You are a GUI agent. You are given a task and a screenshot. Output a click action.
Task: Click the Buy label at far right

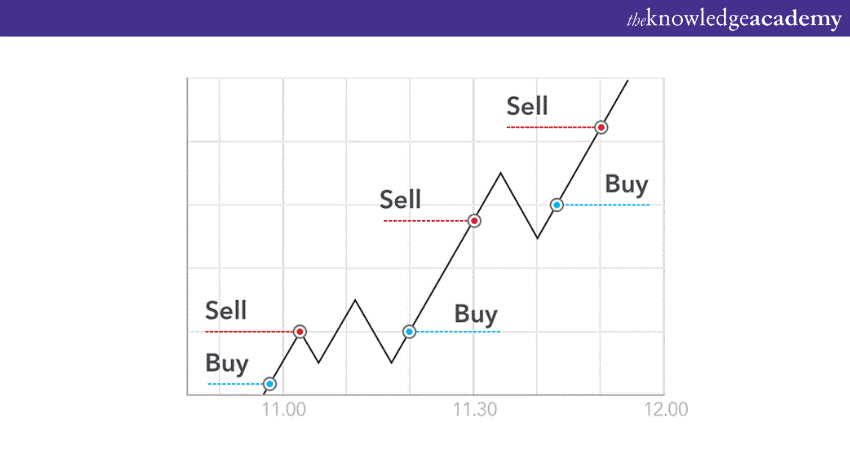pyautogui.click(x=627, y=184)
